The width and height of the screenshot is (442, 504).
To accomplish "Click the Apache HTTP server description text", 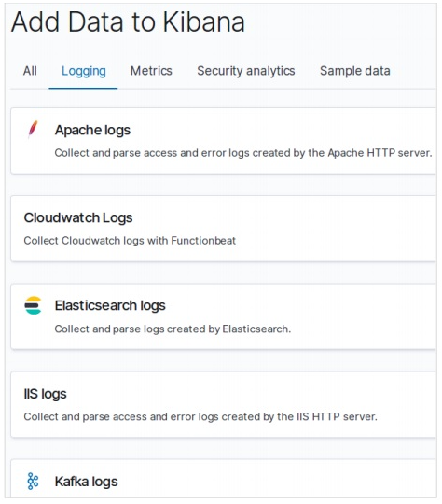I will pos(243,153).
